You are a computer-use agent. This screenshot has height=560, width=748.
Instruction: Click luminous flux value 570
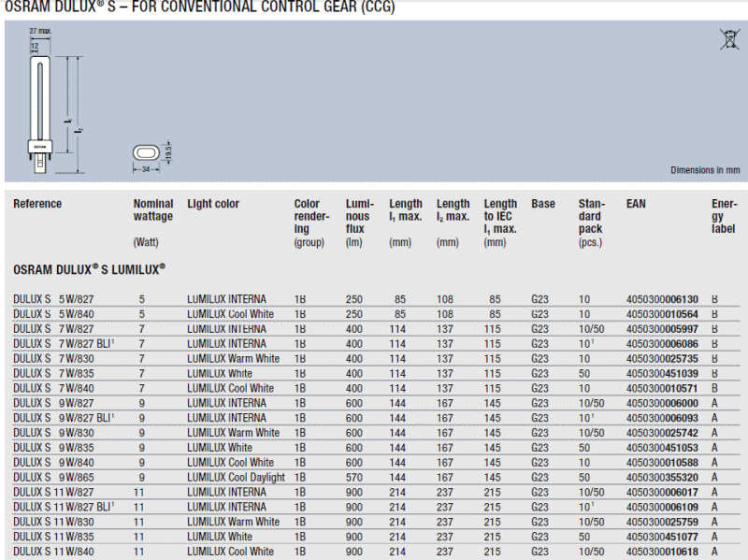pos(354,477)
